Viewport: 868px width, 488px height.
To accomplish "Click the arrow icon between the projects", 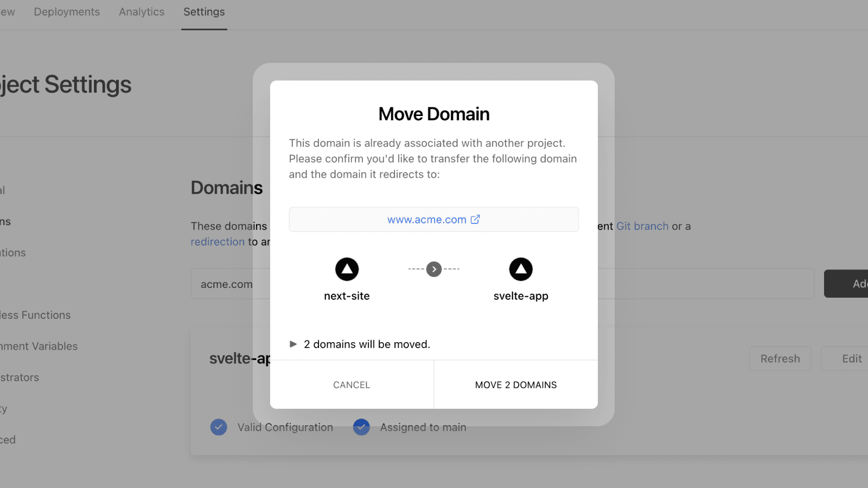I will (x=434, y=269).
